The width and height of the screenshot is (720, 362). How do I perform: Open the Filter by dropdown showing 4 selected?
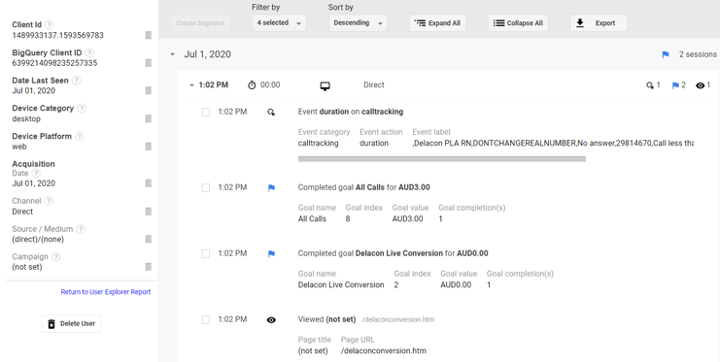279,23
